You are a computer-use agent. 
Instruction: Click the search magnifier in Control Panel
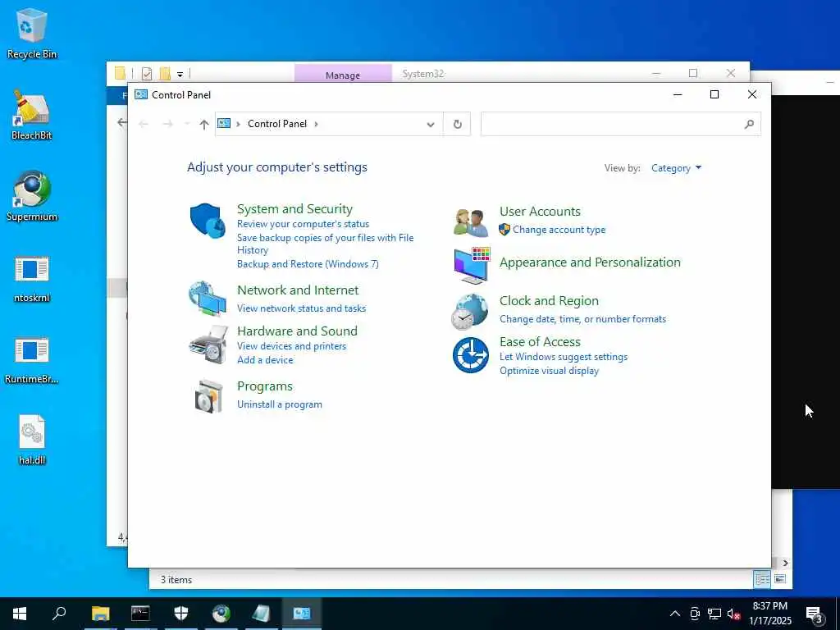tap(750, 125)
